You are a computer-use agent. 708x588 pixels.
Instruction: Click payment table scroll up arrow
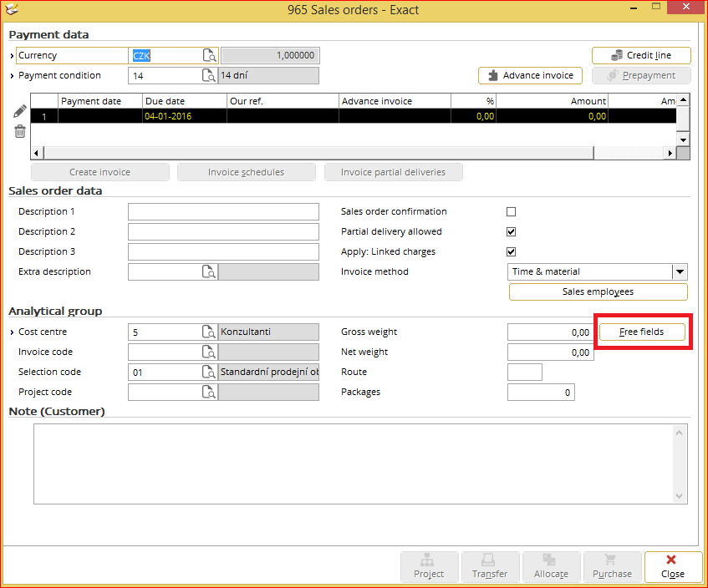(683, 99)
